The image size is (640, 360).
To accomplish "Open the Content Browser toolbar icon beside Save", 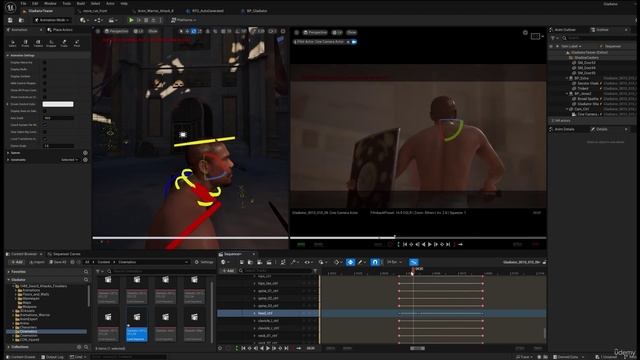I will point(21,20).
